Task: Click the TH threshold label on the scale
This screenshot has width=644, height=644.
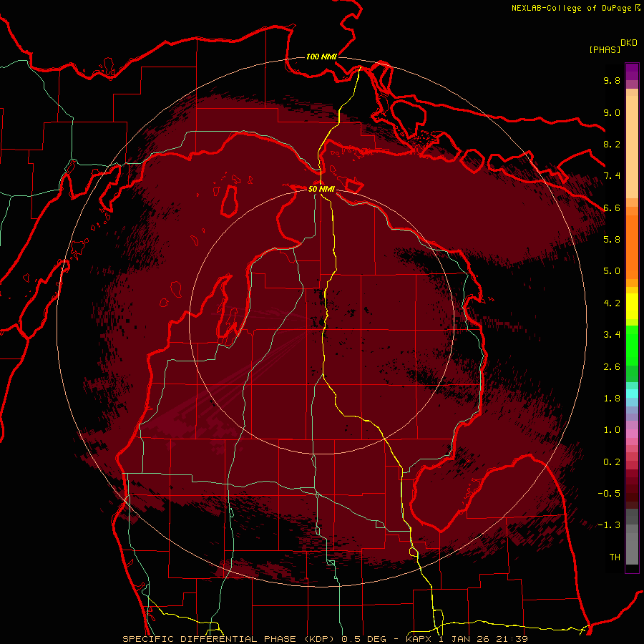Action: 615,557
